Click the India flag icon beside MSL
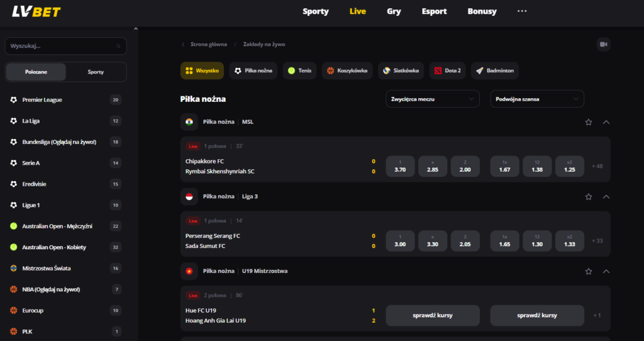The height and width of the screenshot is (341, 644). coord(189,122)
